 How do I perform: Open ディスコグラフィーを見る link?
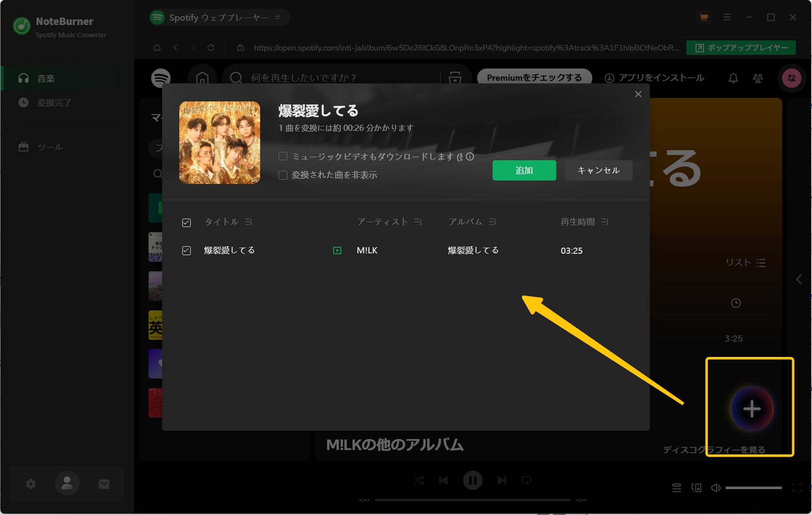pos(714,450)
